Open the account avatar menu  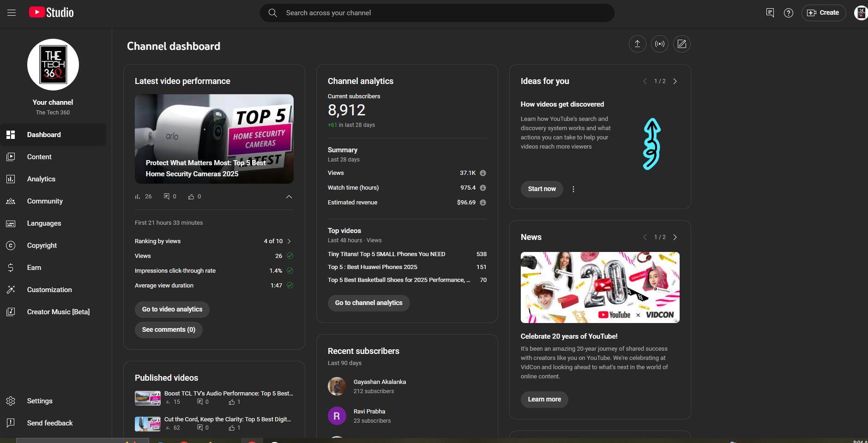point(861,13)
